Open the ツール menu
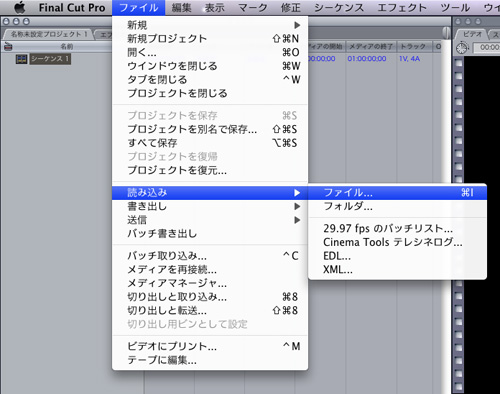The image size is (500, 394). [x=455, y=7]
